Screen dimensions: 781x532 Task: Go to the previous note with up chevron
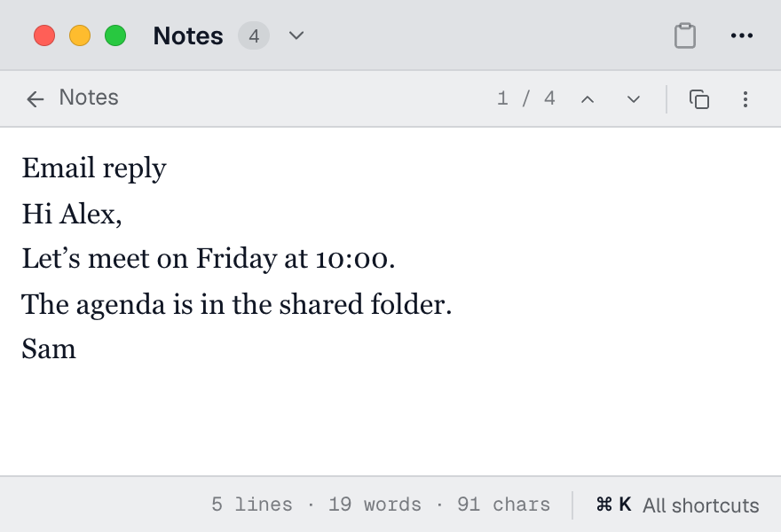588,99
